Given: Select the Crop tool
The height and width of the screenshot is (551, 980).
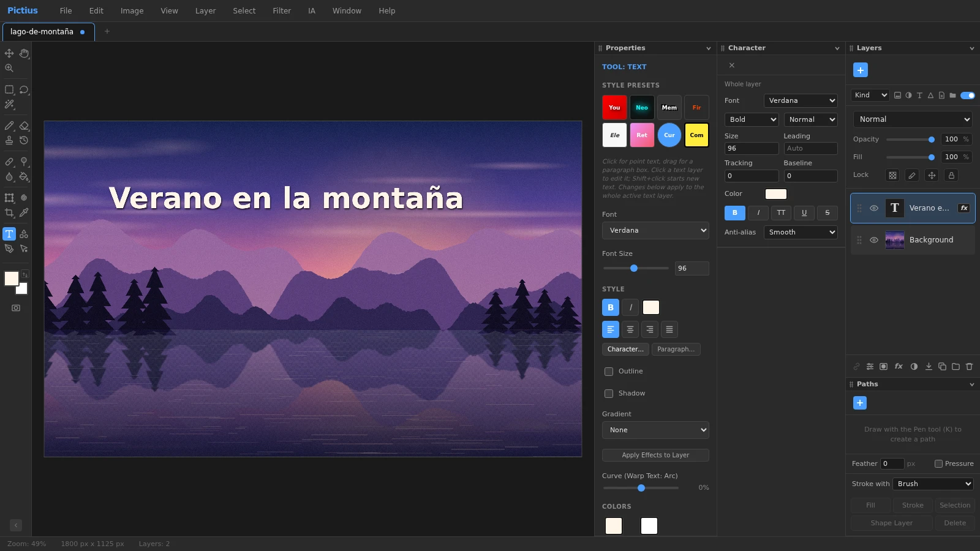Looking at the screenshot, I should coord(9,212).
